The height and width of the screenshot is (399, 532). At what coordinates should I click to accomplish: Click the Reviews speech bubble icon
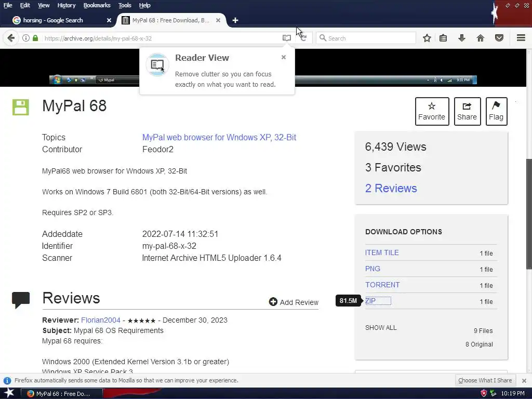coord(21,300)
